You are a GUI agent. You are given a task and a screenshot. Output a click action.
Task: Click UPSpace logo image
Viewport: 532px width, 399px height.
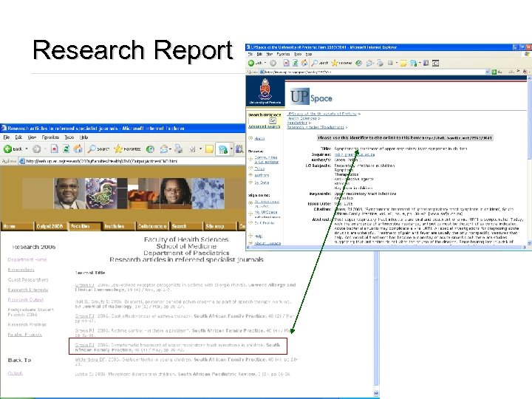point(311,97)
